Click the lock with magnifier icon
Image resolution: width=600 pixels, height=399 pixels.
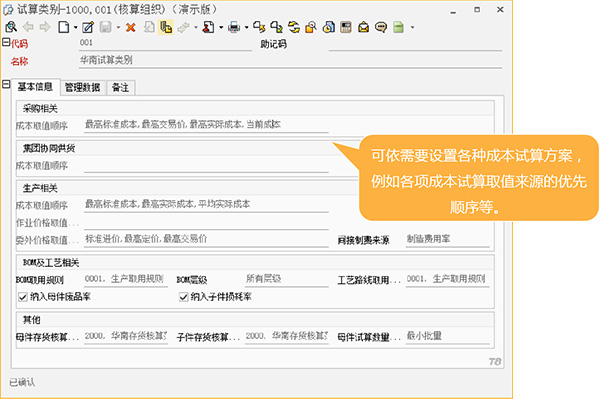point(311,27)
